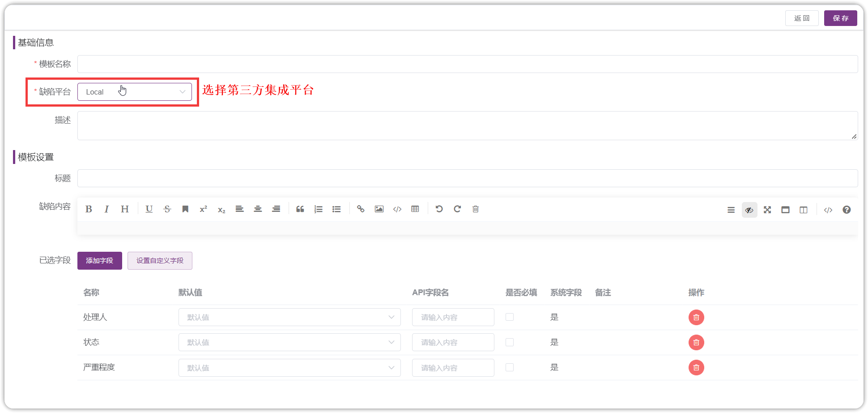Check 是否必填 for 严重程度
Viewport: 868px width, 413px height.
pyautogui.click(x=510, y=367)
